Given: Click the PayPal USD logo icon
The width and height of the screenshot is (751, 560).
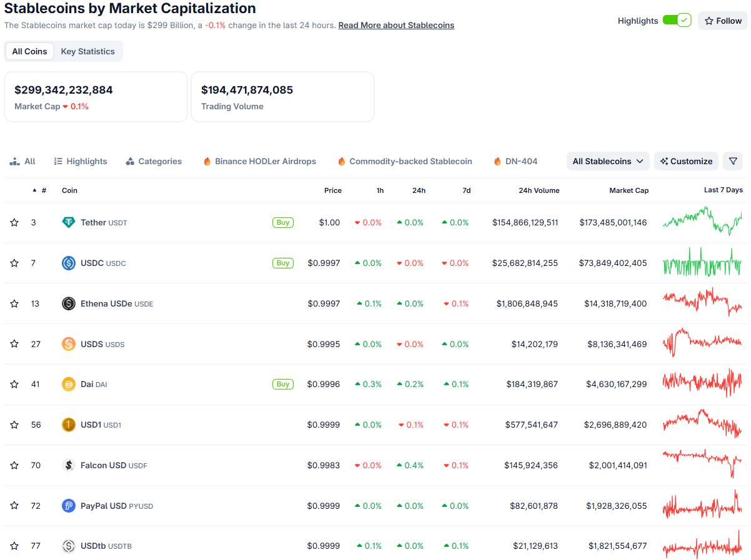Looking at the screenshot, I should 69,506.
